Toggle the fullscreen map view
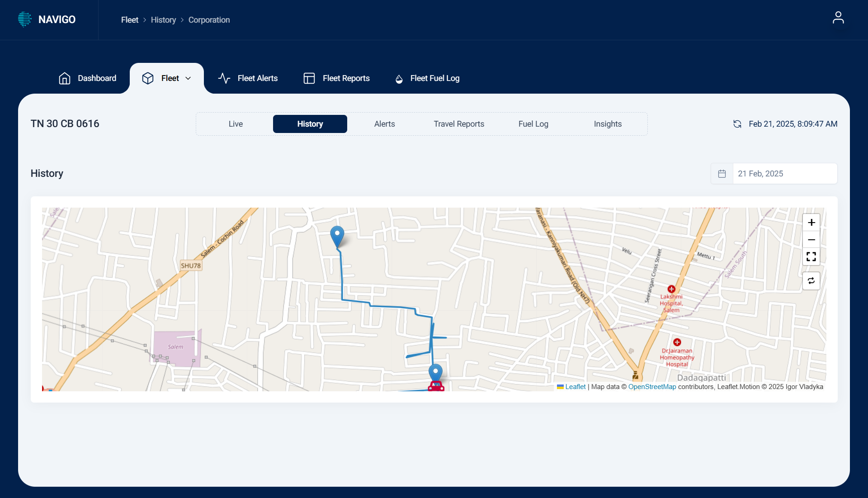Image resolution: width=868 pixels, height=498 pixels. point(811,257)
